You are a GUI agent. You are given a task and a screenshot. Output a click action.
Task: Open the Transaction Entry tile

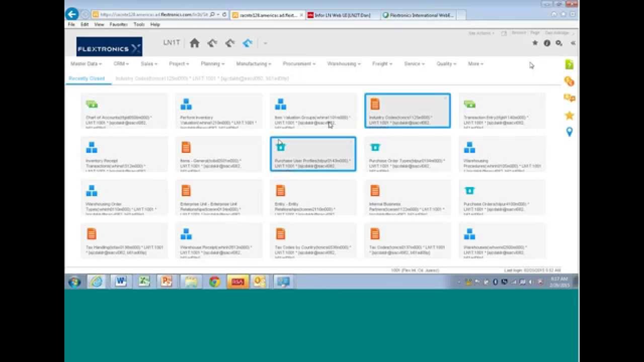tap(502, 111)
